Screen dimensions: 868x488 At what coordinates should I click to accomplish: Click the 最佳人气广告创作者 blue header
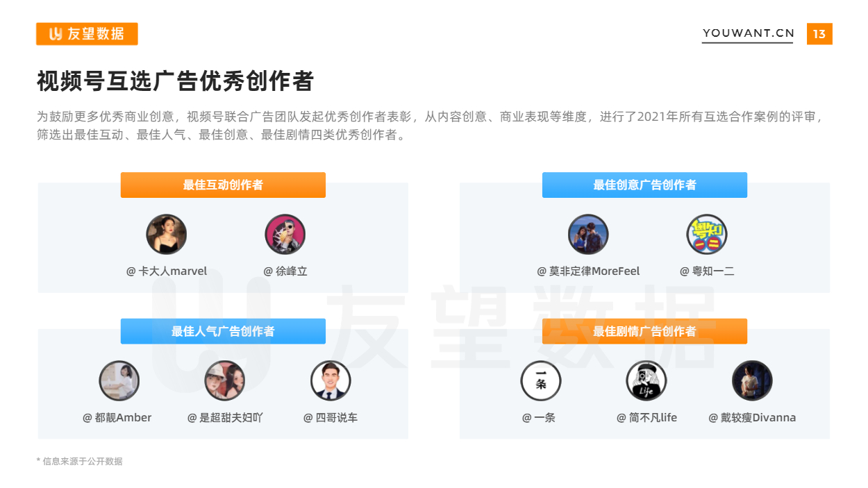(223, 331)
